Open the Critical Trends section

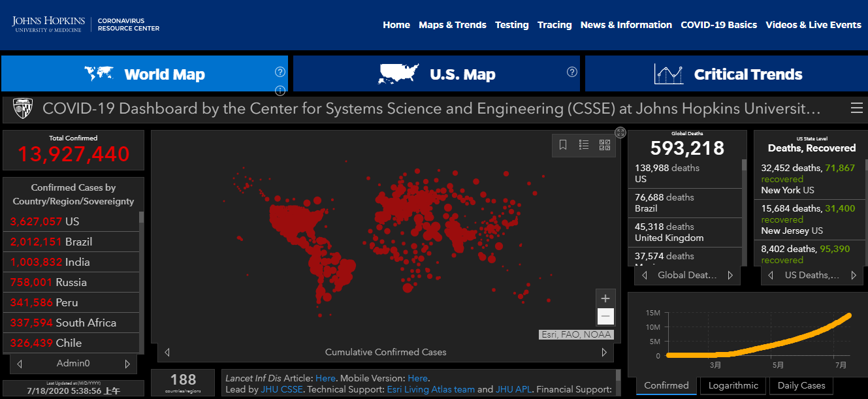click(x=726, y=74)
